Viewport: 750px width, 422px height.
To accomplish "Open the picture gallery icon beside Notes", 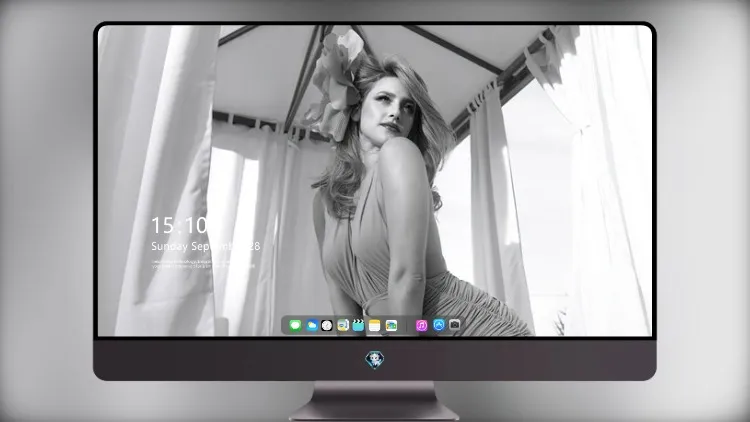I will click(391, 325).
